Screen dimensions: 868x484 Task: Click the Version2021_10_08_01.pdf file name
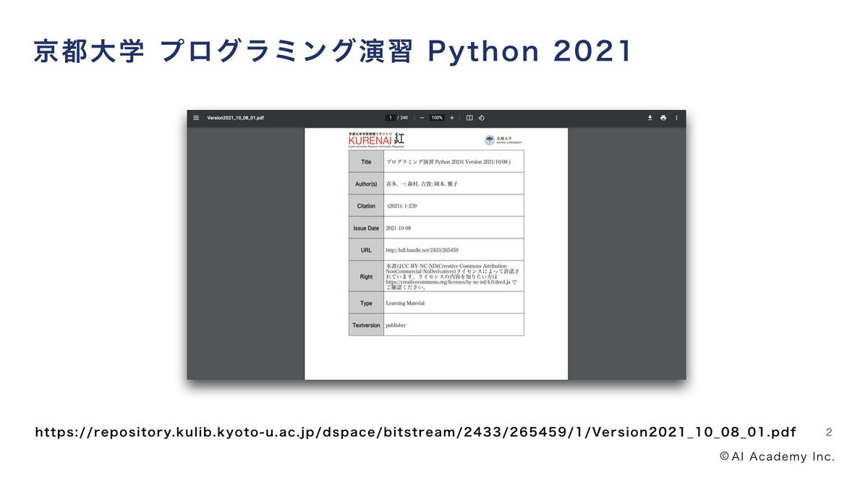(x=235, y=117)
